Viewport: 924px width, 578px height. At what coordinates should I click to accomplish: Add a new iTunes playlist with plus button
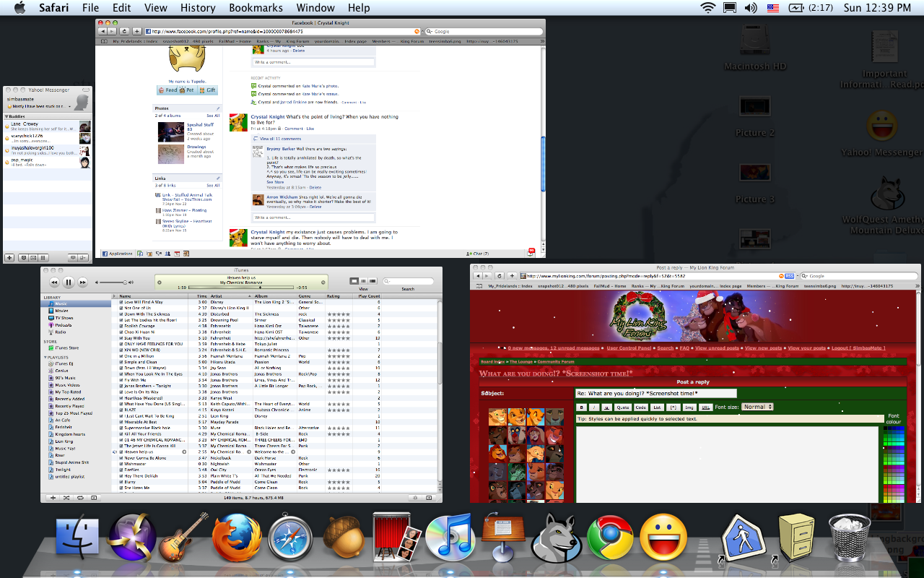tap(53, 498)
